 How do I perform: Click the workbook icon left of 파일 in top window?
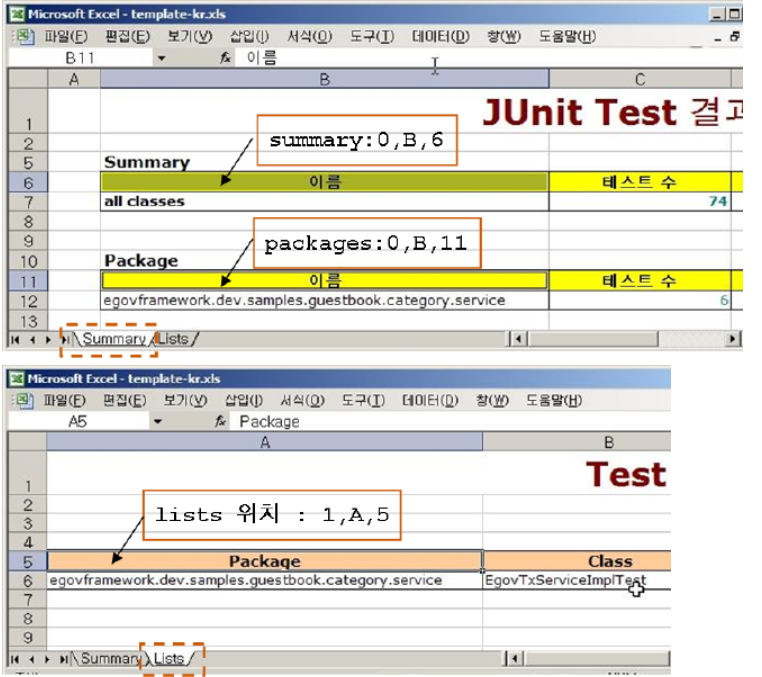(x=23, y=37)
